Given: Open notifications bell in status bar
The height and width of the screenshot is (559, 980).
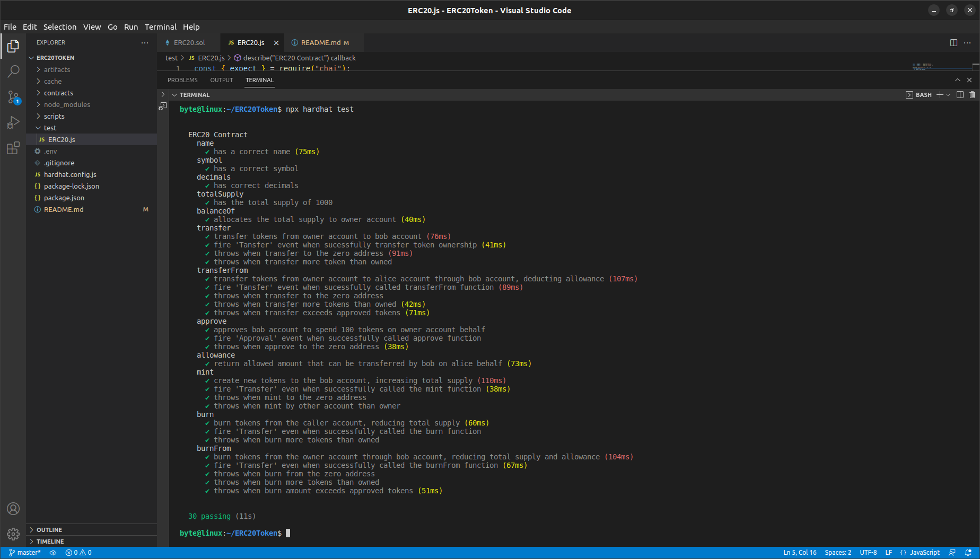Looking at the screenshot, I should [x=968, y=553].
